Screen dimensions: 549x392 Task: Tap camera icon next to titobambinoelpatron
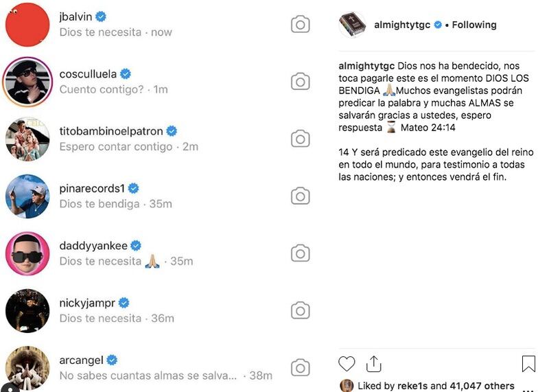pos(300,139)
